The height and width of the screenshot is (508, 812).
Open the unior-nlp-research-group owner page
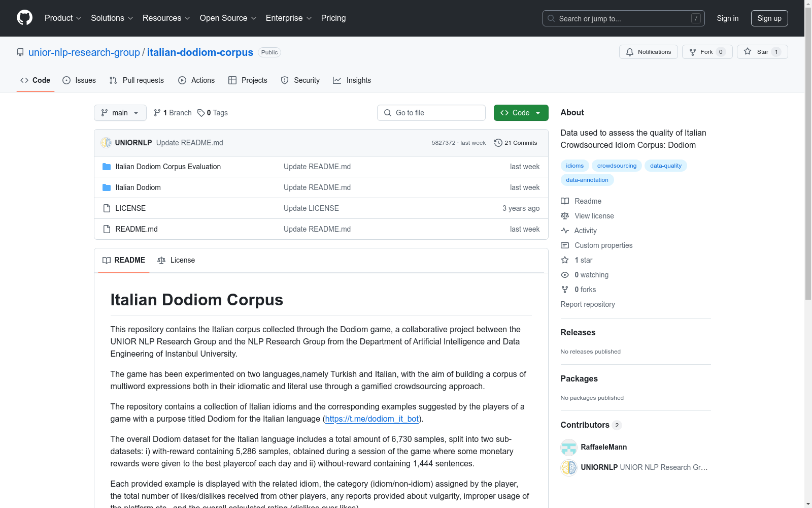click(84, 52)
